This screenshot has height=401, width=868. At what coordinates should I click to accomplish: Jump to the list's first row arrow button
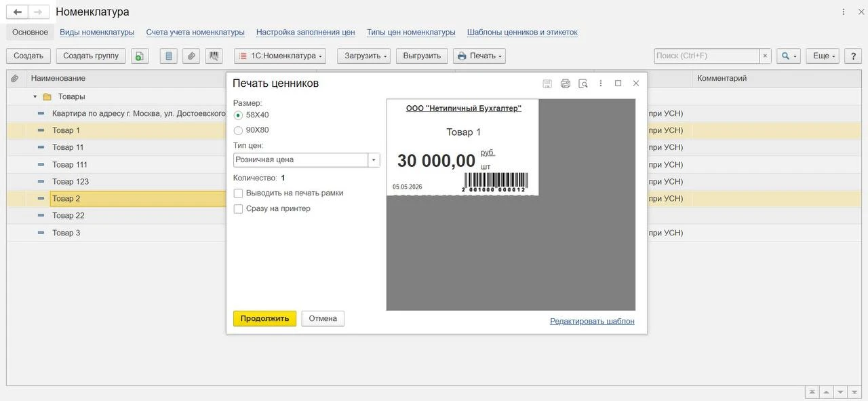[x=812, y=392]
